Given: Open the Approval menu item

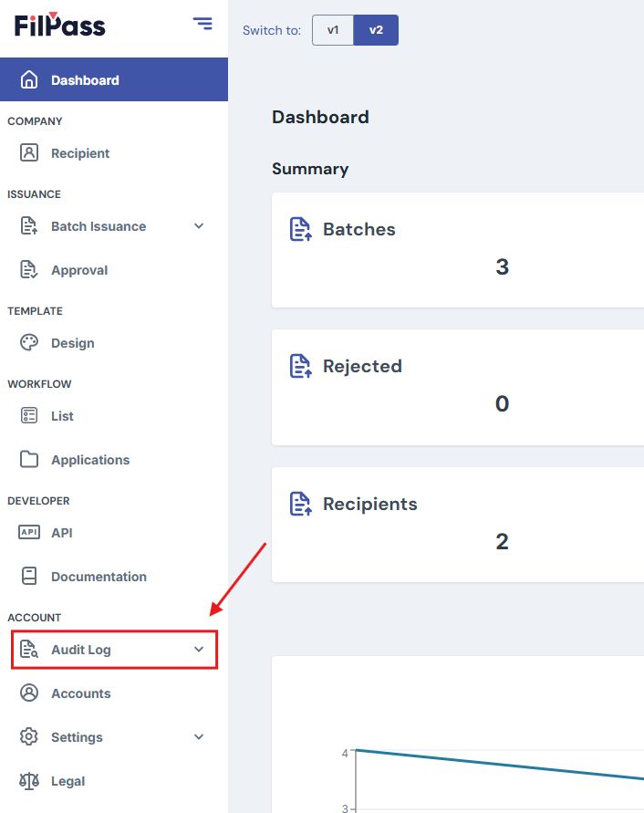Looking at the screenshot, I should coord(114,269).
